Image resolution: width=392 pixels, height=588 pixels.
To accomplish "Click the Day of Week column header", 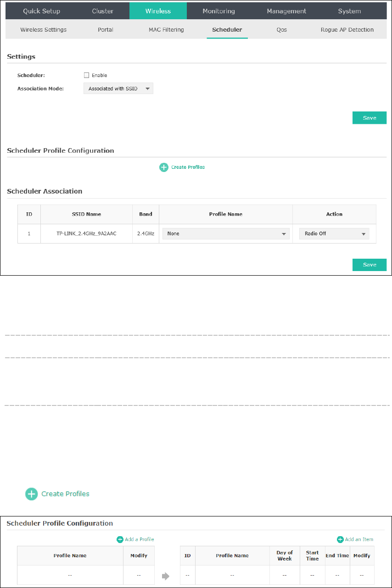I will click(285, 555).
